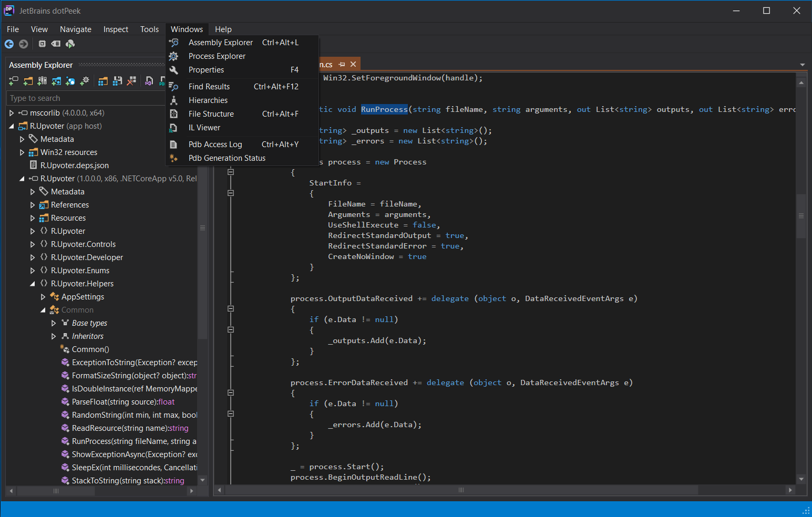This screenshot has width=812, height=517.
Task: Choose Assembly Explorer from Windows menu
Action: pyautogui.click(x=242, y=43)
